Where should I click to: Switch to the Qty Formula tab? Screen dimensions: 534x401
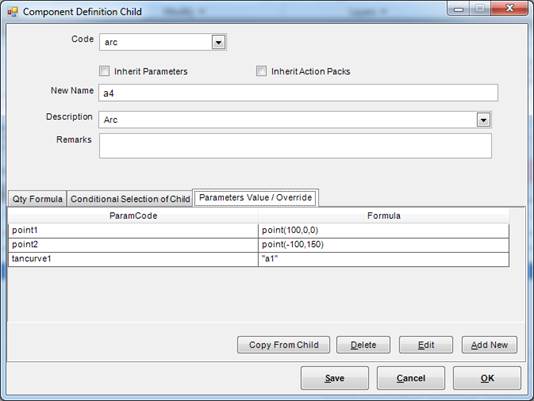pos(37,199)
